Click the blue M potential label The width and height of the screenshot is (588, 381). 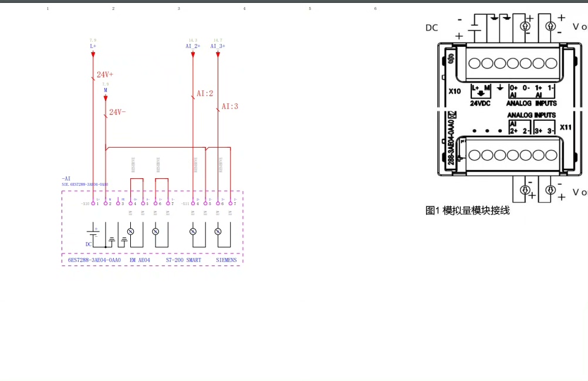pyautogui.click(x=106, y=90)
